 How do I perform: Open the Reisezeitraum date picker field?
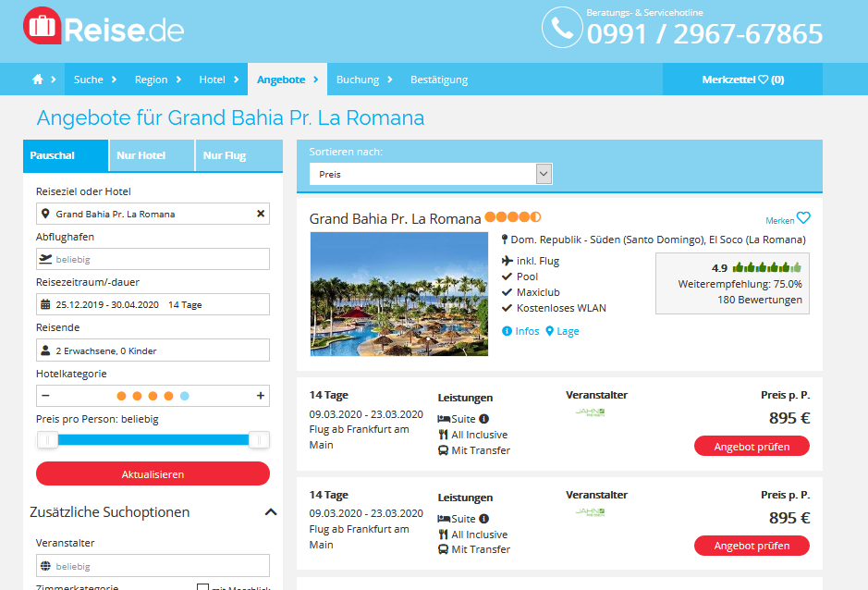tap(153, 304)
